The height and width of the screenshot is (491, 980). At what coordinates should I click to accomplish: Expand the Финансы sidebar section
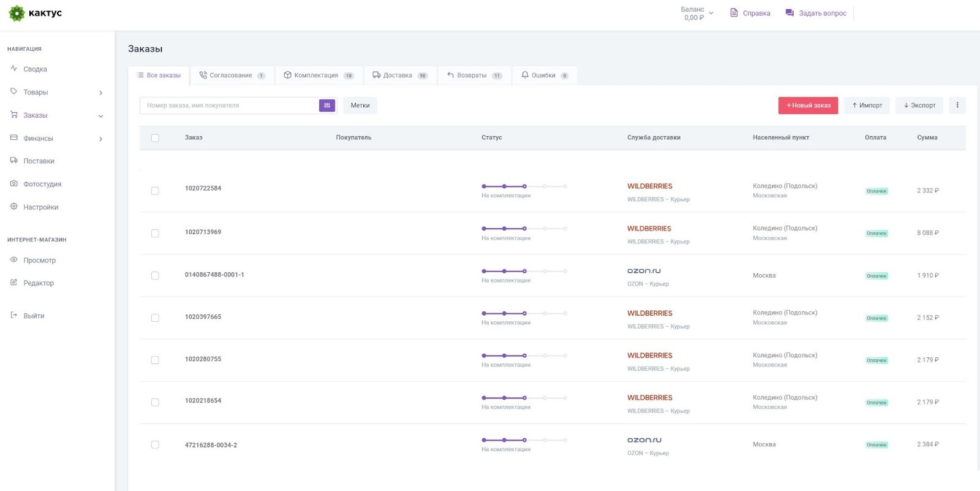[100, 139]
